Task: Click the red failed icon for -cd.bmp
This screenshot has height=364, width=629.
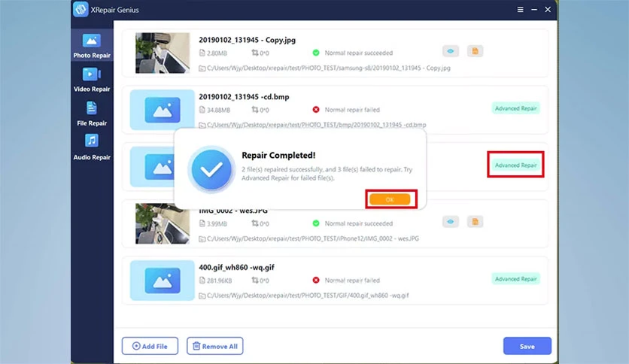Action: point(316,110)
